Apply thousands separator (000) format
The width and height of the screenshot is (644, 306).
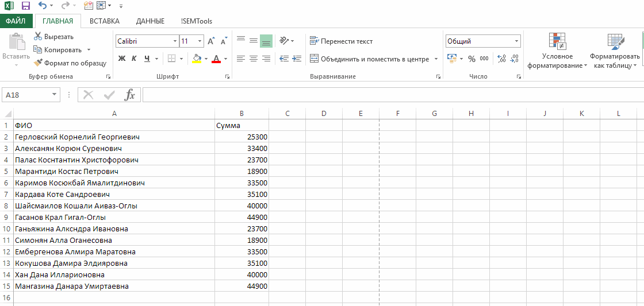(484, 59)
